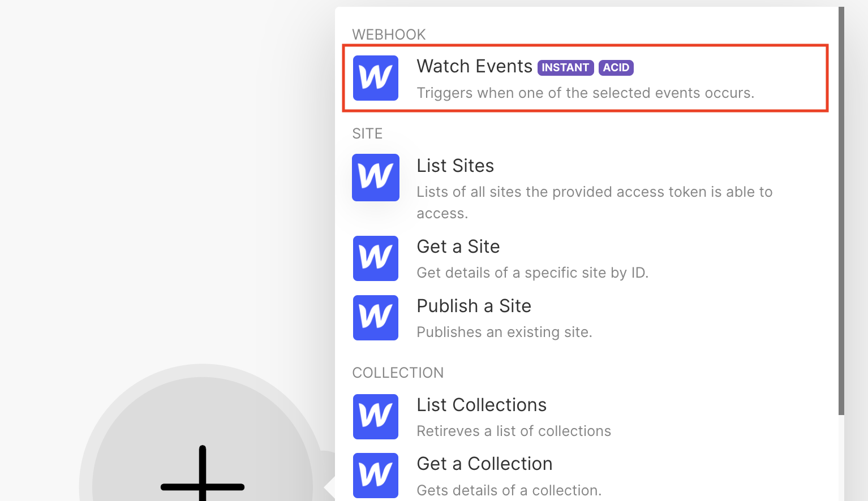Click the Webflow icon beside List Collections
Viewport: 868px width, 501px height.
click(x=376, y=417)
